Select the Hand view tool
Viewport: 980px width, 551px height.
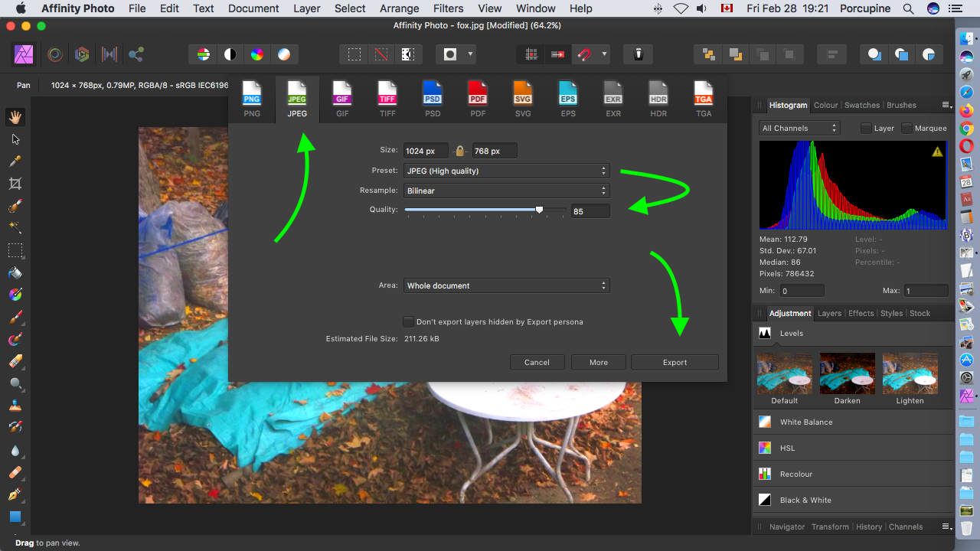(15, 117)
